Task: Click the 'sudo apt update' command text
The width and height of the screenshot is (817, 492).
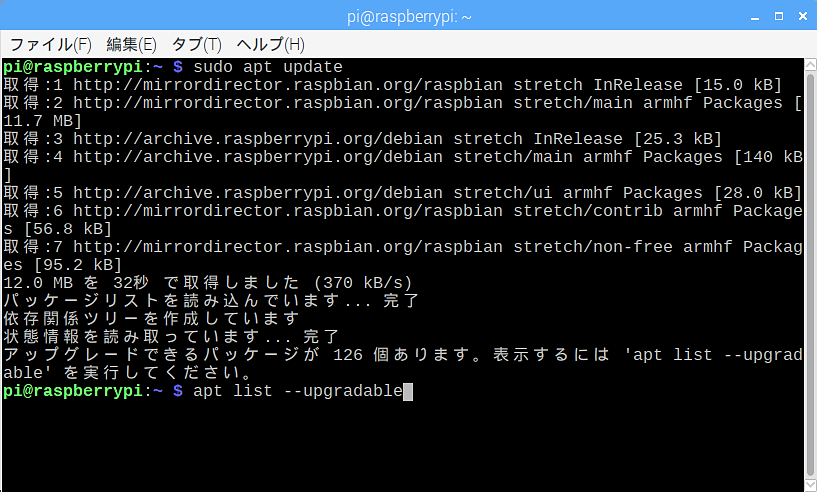Action: 268,67
